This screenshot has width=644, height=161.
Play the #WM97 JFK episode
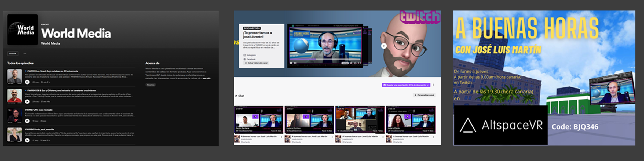[27, 121]
